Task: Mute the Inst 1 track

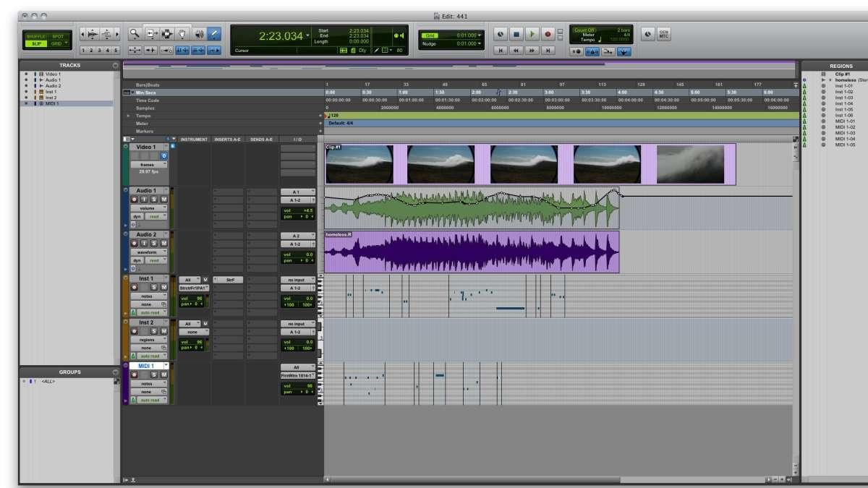Action: pyautogui.click(x=166, y=288)
